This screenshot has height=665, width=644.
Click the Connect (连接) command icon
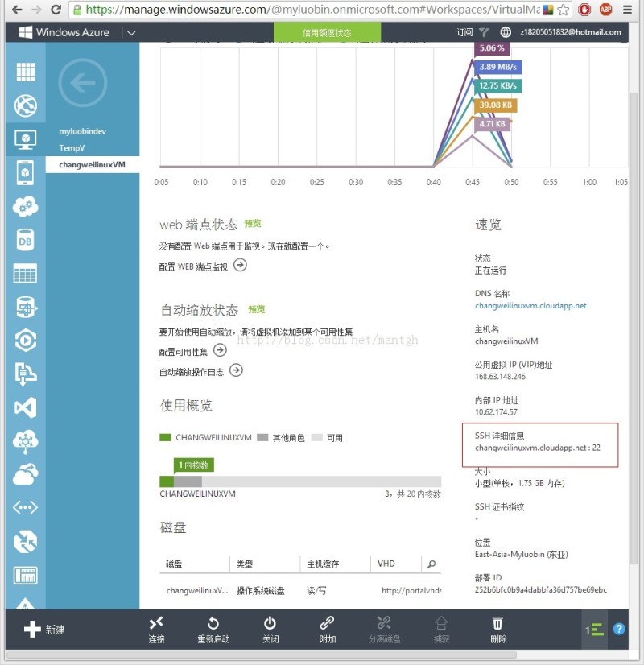(x=156, y=630)
